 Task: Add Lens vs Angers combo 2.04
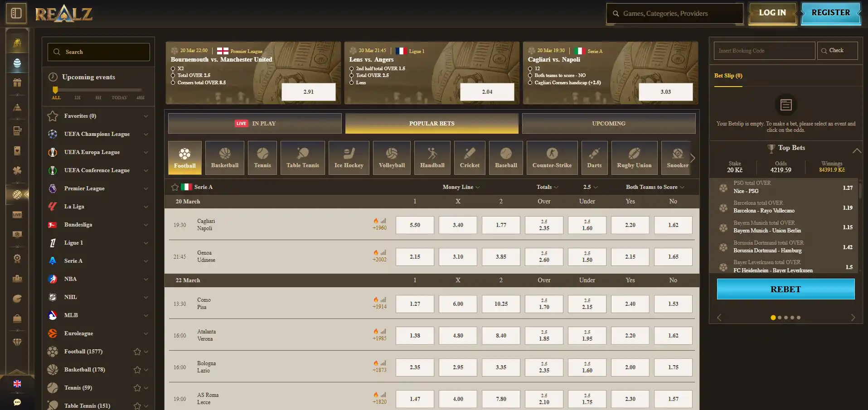coord(487,92)
